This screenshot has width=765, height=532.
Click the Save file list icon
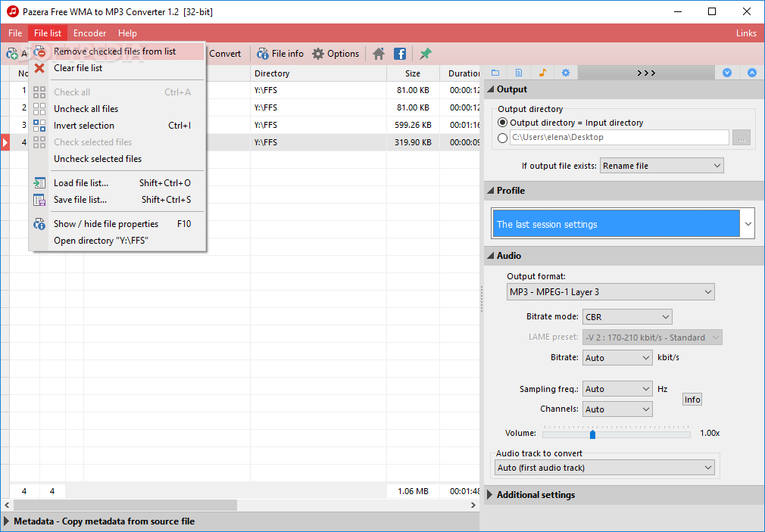pyautogui.click(x=39, y=200)
